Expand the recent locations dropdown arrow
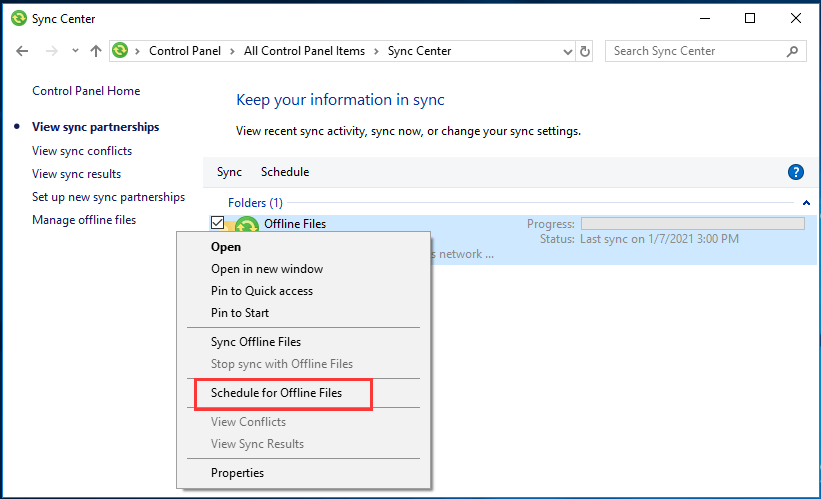Image resolution: width=821 pixels, height=499 pixels. 74,51
